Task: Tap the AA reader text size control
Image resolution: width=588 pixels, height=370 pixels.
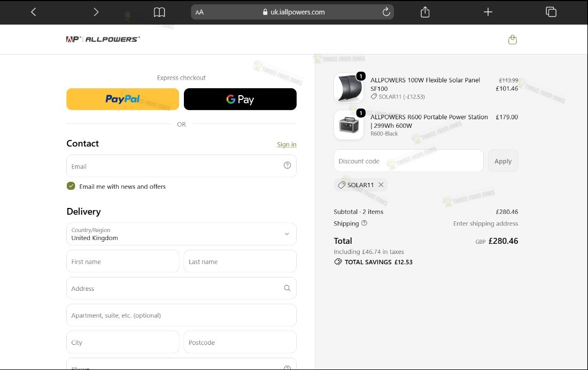Action: pos(199,12)
